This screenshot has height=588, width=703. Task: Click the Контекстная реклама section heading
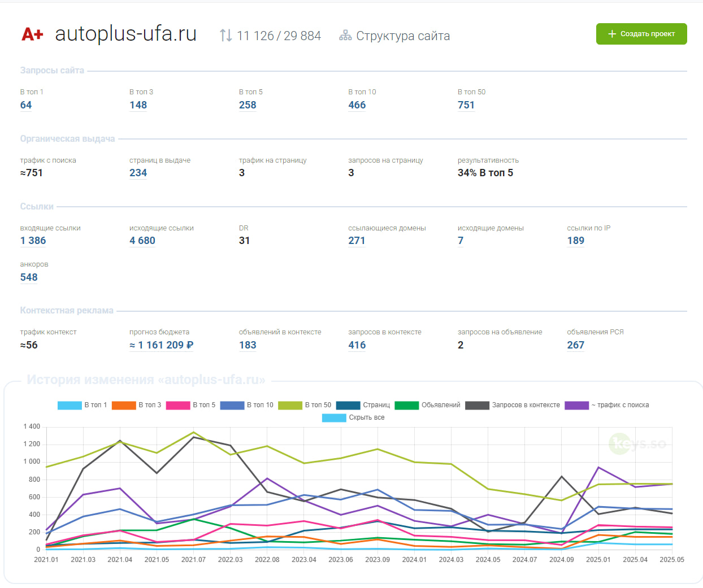67,311
